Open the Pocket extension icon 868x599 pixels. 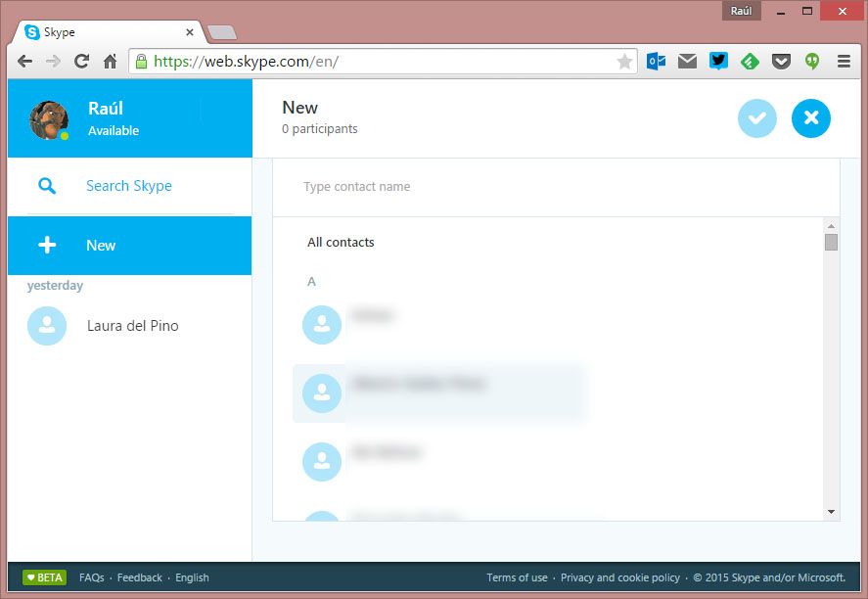pos(781,62)
